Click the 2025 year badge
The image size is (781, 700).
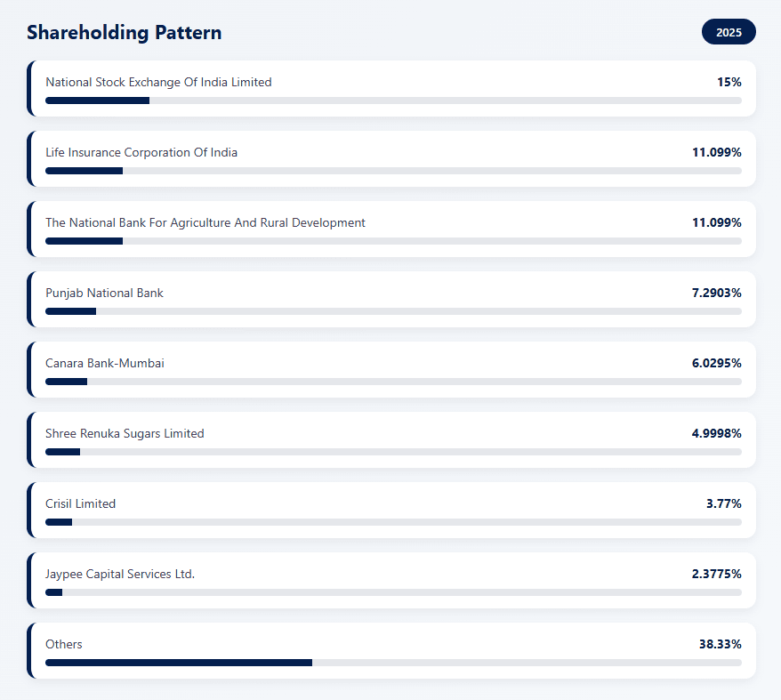click(729, 32)
